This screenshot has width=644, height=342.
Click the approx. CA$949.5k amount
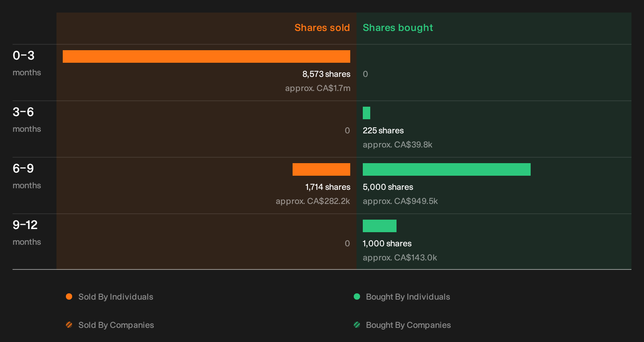click(400, 201)
